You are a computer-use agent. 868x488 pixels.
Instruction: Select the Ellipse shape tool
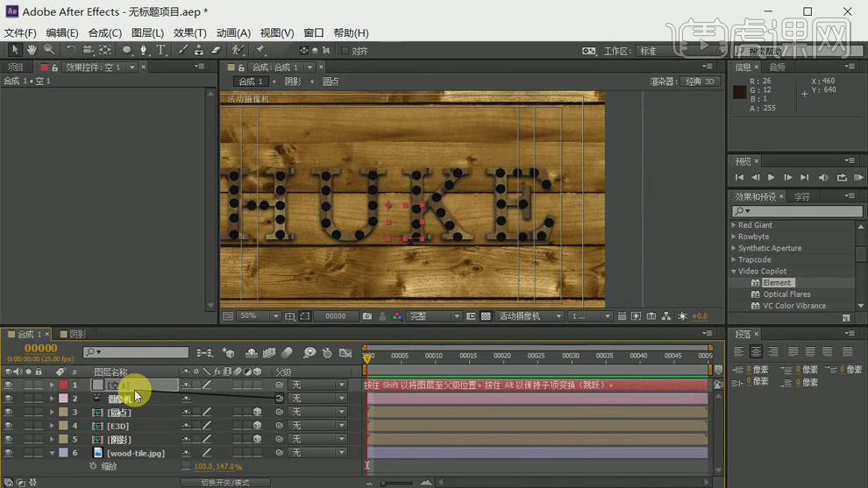[127, 50]
